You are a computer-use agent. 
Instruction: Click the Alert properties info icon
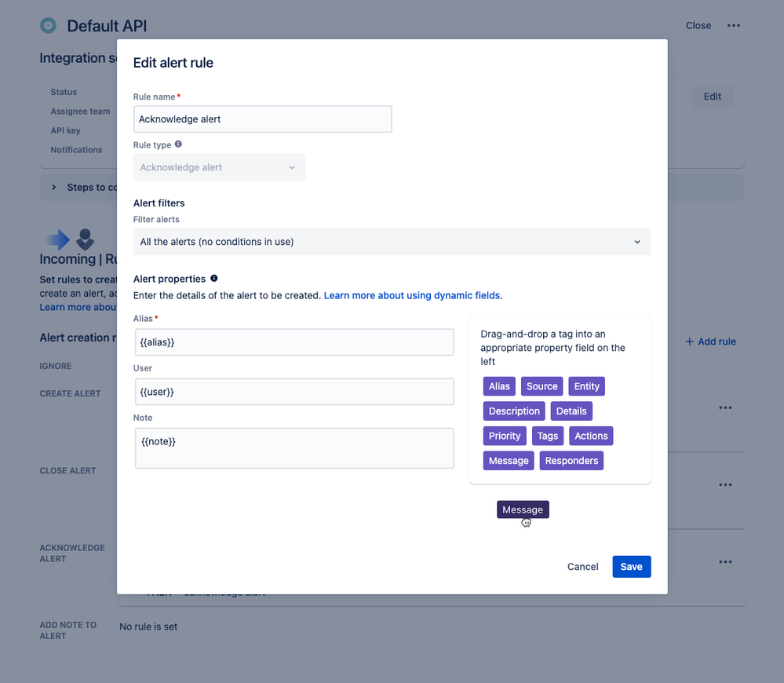[214, 279]
